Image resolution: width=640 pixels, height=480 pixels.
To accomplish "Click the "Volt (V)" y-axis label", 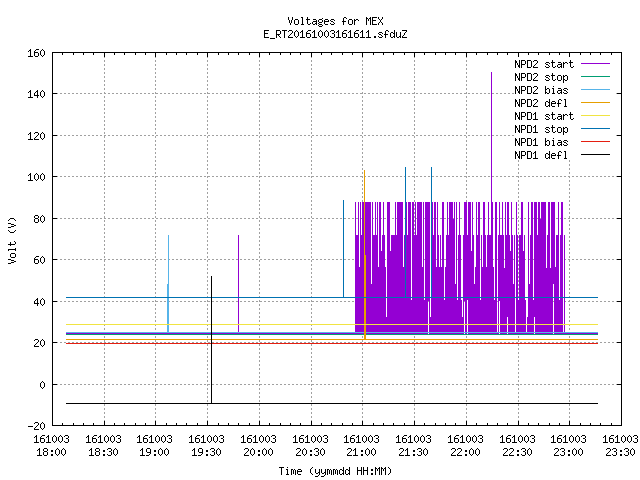I will pos(13,240).
